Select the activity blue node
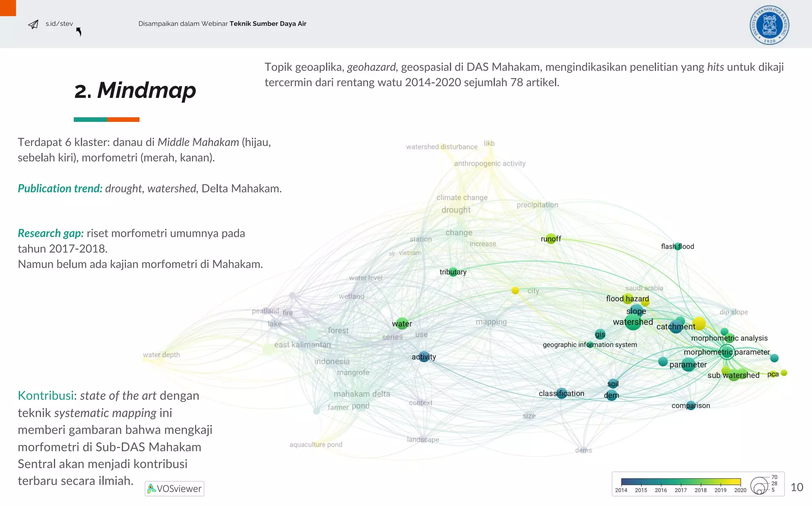812x506 pixels. point(424,356)
